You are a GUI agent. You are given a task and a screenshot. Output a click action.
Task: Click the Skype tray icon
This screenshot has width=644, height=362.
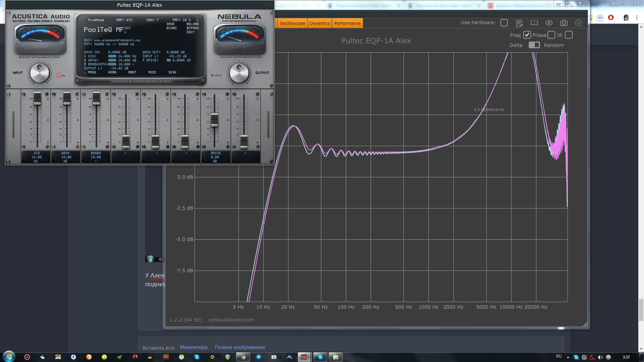(576, 357)
